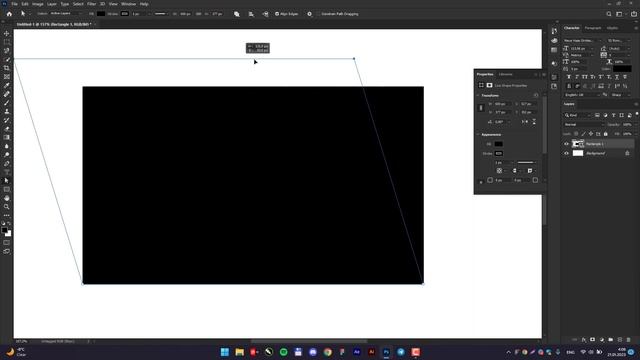Open the Layer menu
This screenshot has width=640, height=360.
click(x=51, y=4)
